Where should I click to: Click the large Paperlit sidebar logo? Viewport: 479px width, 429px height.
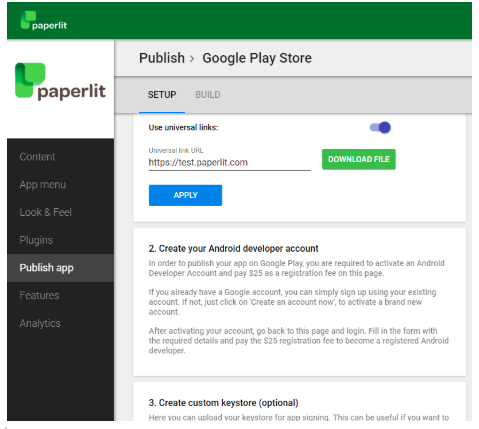(x=60, y=81)
